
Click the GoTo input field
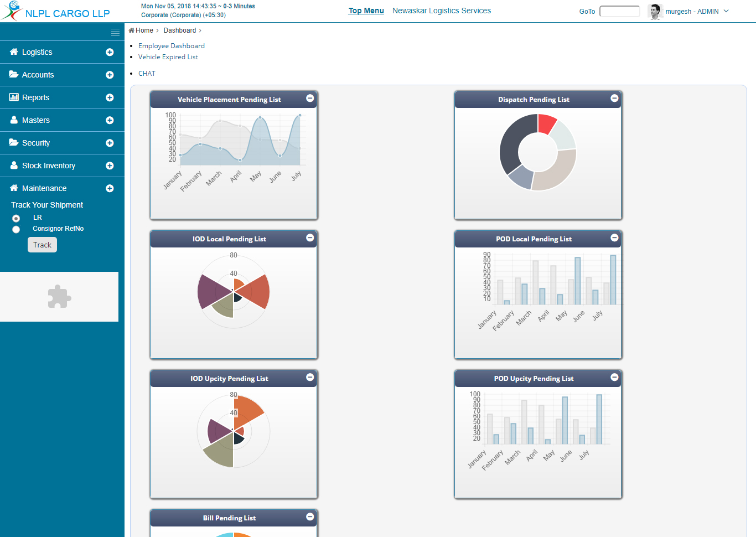pos(619,11)
